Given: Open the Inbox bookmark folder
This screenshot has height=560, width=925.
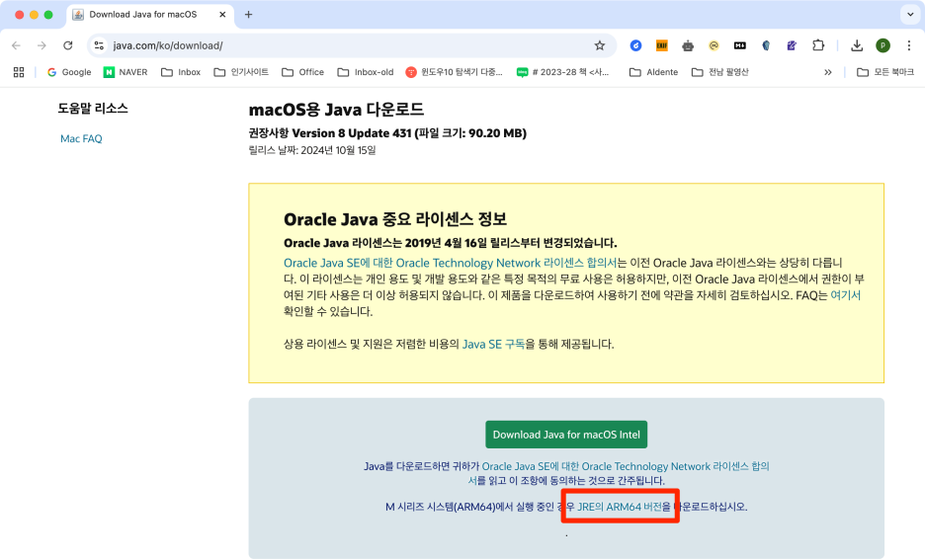Looking at the screenshot, I should click(x=181, y=72).
